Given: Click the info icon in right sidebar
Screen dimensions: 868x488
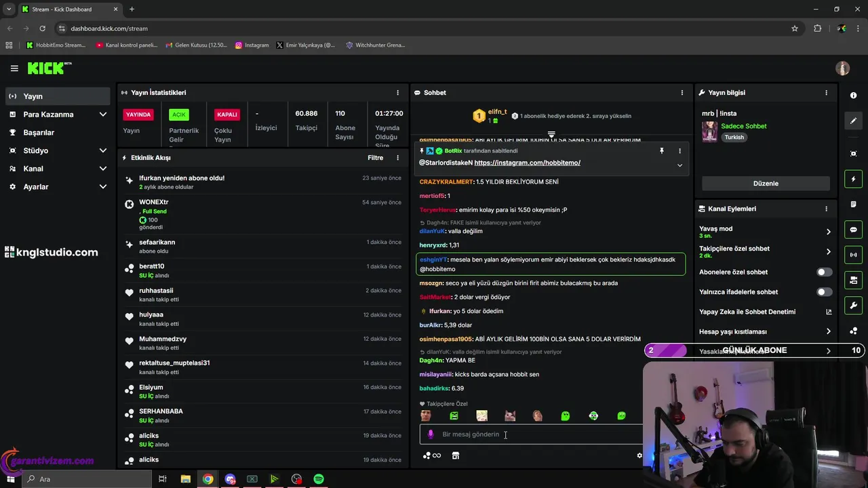Looking at the screenshot, I should (x=854, y=96).
